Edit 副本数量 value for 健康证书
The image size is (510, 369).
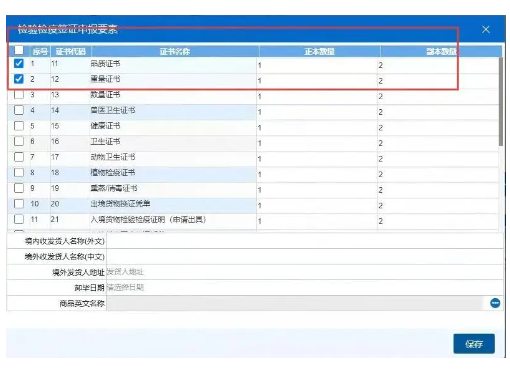[438, 128]
